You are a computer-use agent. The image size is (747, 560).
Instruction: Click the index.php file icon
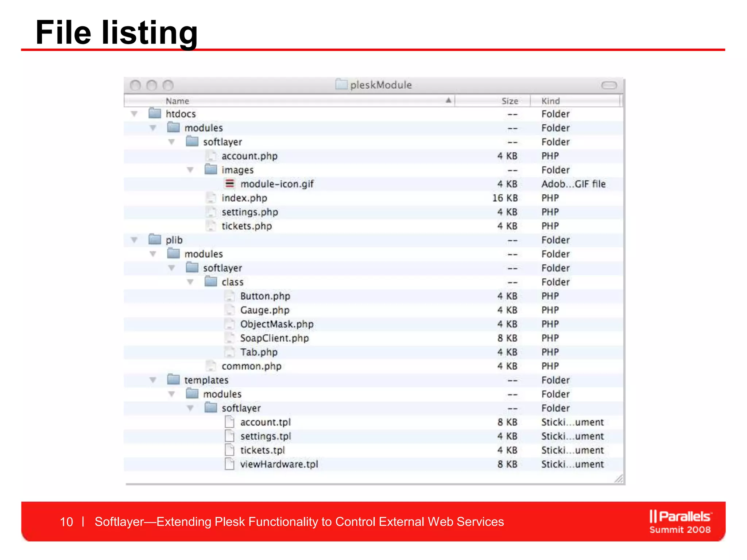210,198
